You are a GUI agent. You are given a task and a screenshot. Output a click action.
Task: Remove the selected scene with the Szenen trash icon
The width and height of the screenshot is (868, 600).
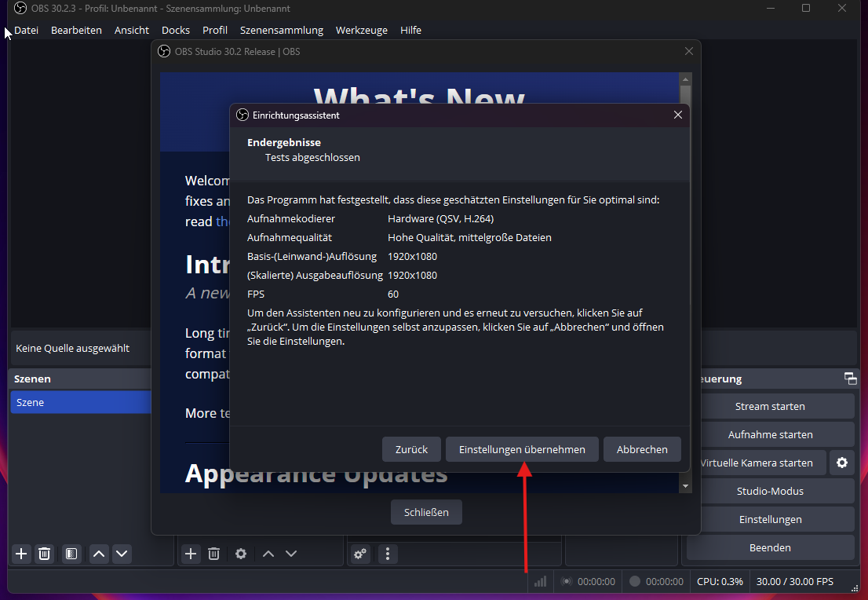[x=44, y=554]
